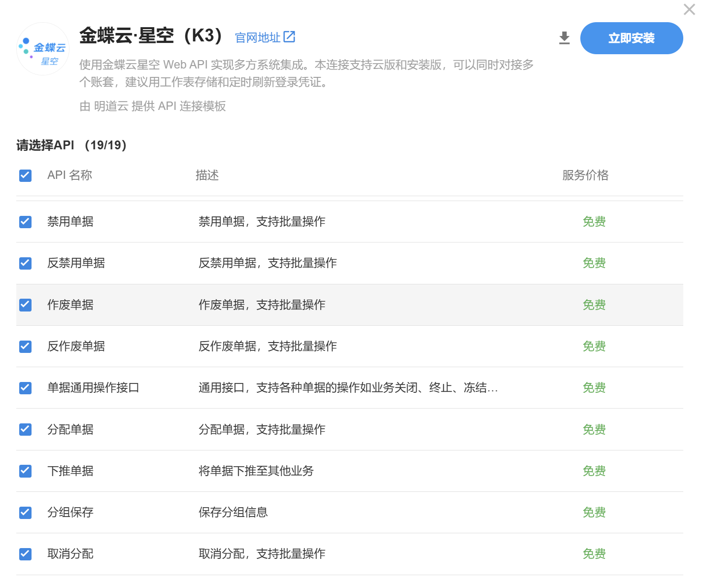Viewport: 702px width, 588px height.
Task: Toggle the 反作废单据 checkbox
Action: click(x=25, y=346)
